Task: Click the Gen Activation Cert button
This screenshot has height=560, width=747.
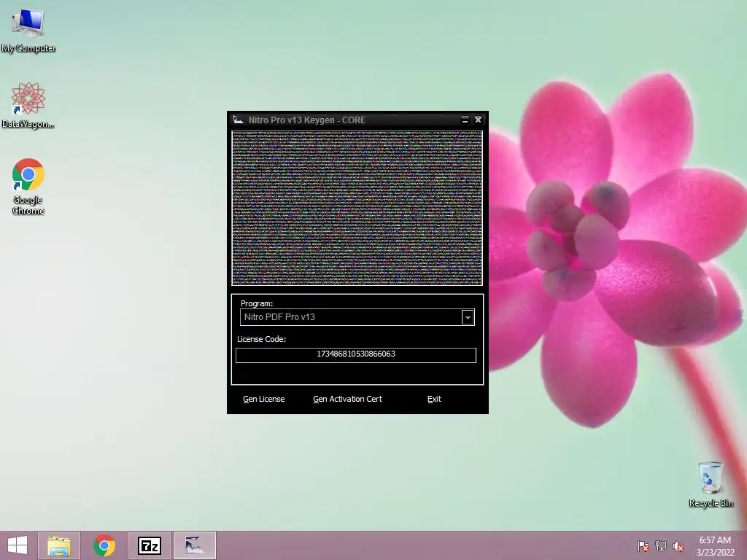Action: (x=347, y=399)
